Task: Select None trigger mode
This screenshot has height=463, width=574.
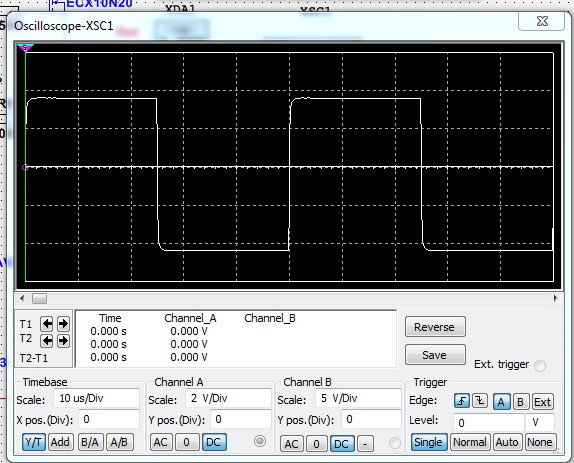Action: (x=540, y=442)
